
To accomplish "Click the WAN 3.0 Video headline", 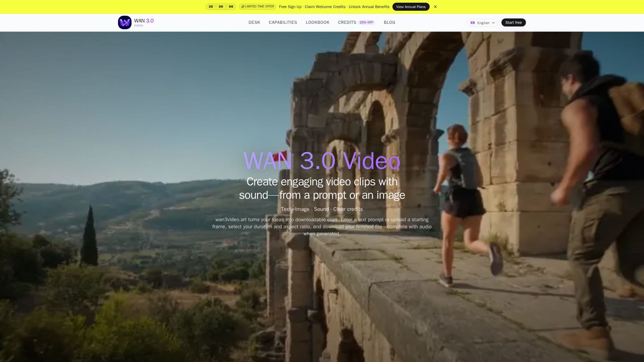I will 322,161.
